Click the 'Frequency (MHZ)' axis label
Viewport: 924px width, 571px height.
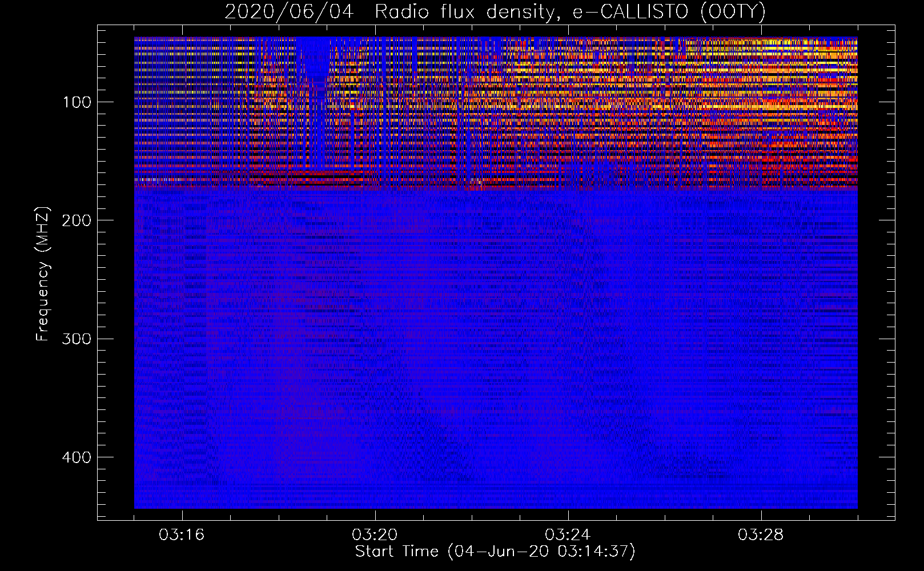click(x=43, y=274)
